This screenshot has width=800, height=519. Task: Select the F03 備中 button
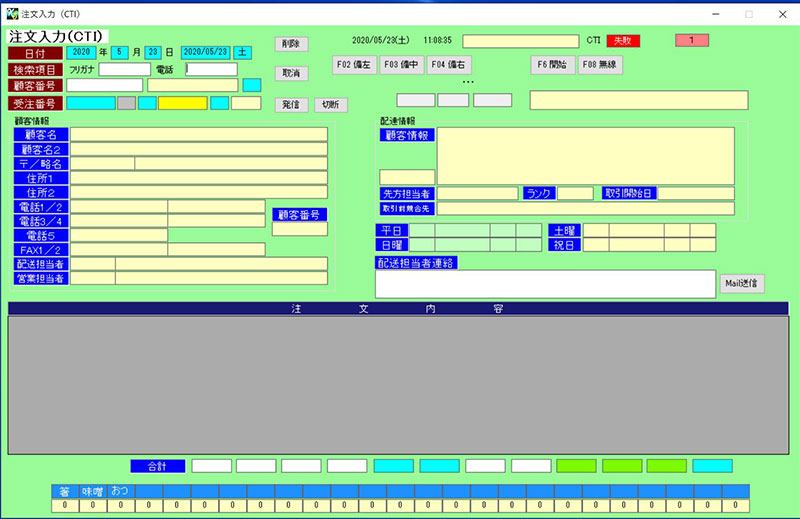click(401, 64)
